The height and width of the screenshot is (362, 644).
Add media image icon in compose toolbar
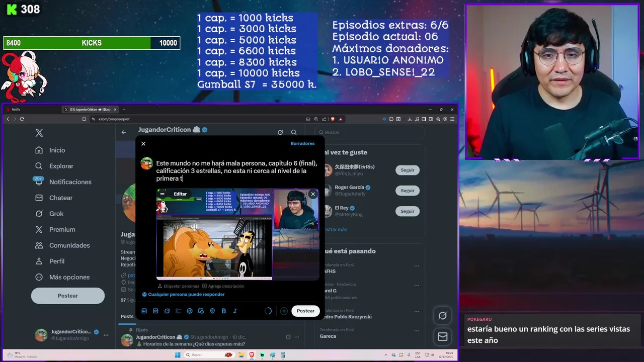[144, 311]
